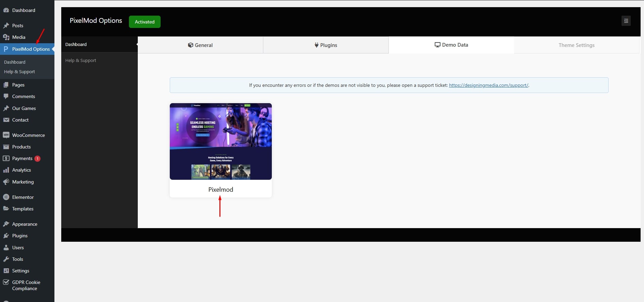
Task: Open Dashboard submenu under PixelMod Options
Action: pyautogui.click(x=15, y=62)
